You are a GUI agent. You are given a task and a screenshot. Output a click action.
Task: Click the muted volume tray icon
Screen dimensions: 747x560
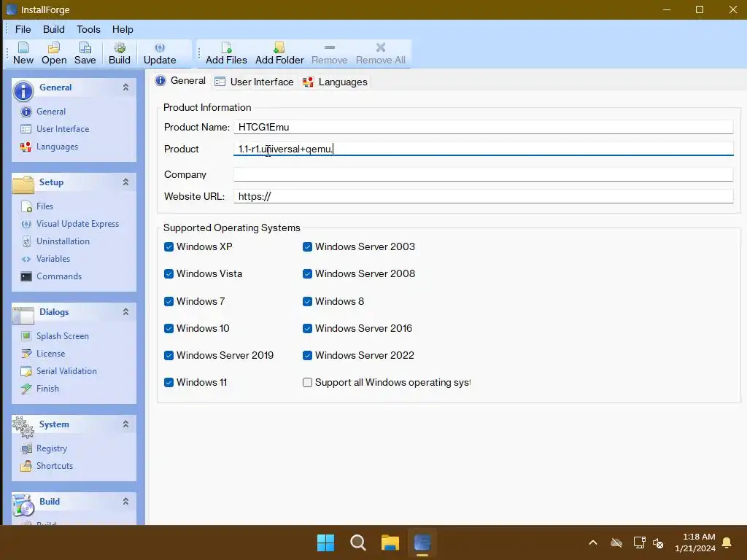[x=659, y=542]
